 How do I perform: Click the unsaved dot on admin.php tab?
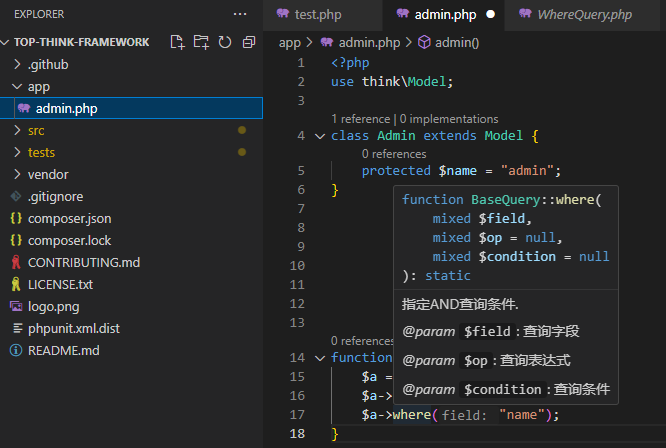(x=490, y=15)
